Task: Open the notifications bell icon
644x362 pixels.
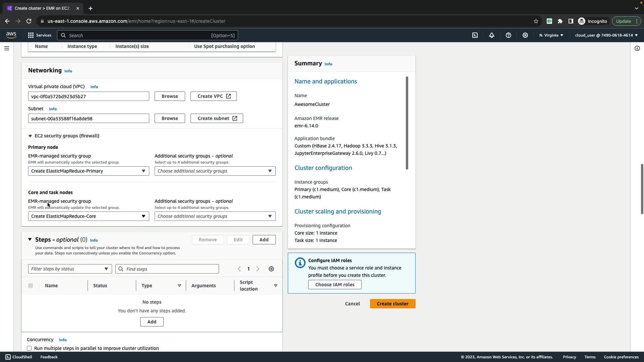Action: click(x=492, y=35)
